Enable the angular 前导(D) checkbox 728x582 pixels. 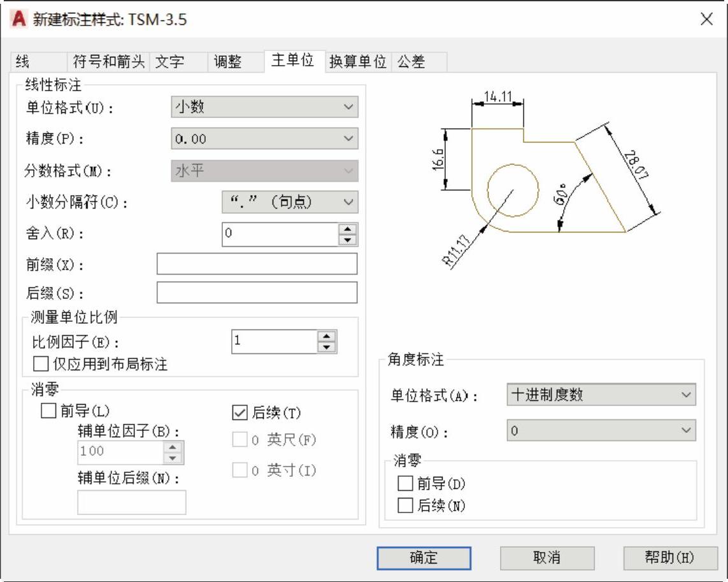[405, 483]
